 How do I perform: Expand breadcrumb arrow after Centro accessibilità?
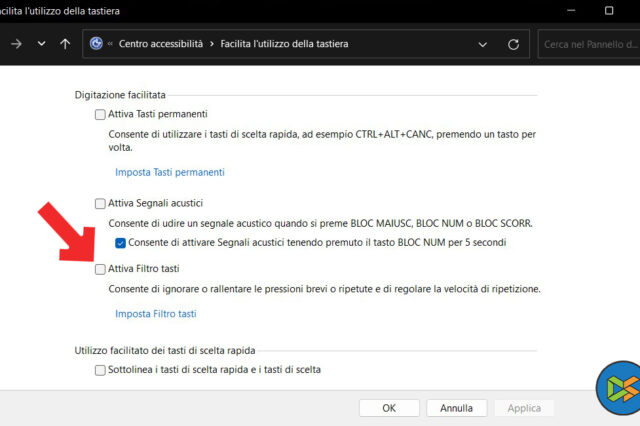(211, 45)
